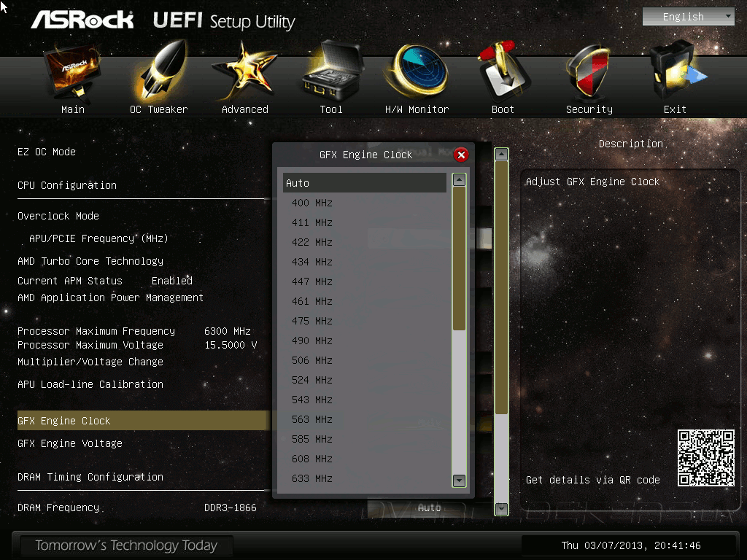
Task: Select the Tool tab label
Action: point(331,109)
